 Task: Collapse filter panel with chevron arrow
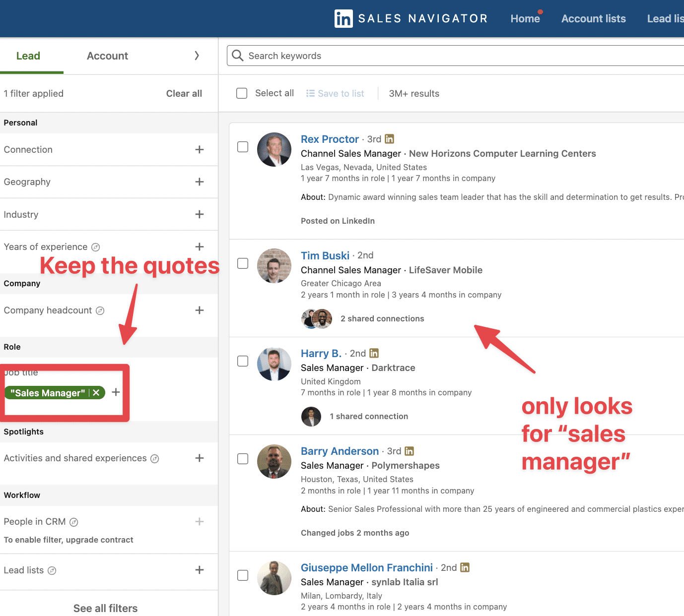pyautogui.click(x=197, y=56)
